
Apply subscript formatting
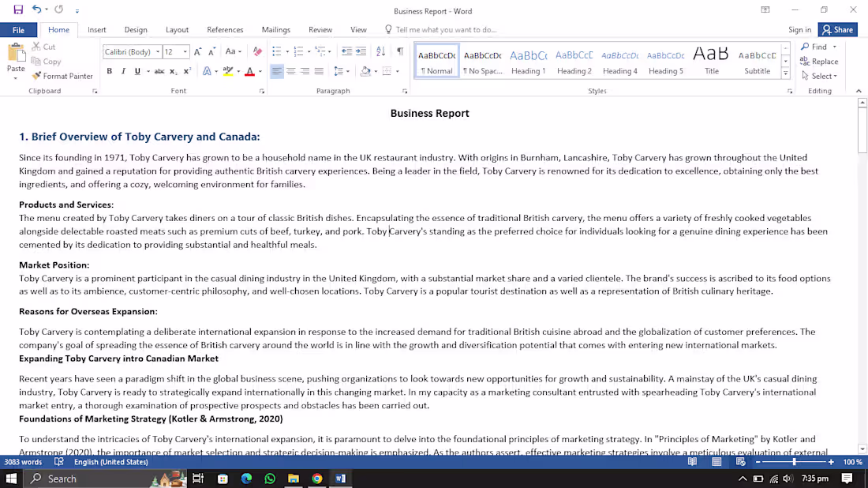coord(174,71)
